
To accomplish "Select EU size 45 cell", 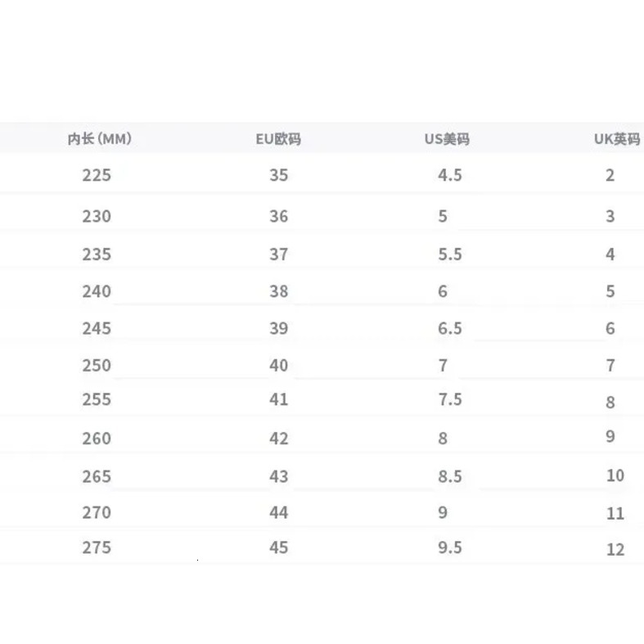I will (x=279, y=547).
